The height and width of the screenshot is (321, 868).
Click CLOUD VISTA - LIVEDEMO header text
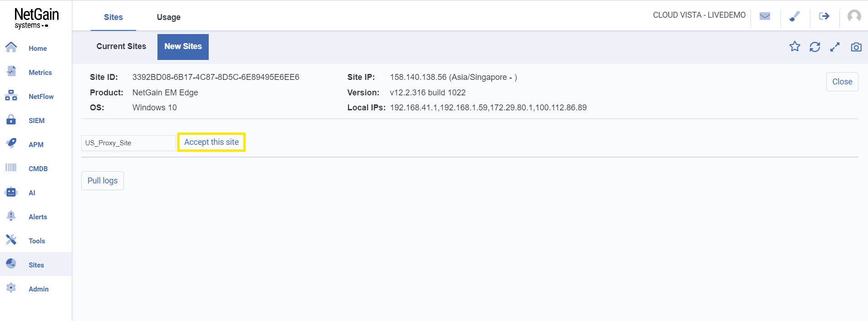pos(699,15)
